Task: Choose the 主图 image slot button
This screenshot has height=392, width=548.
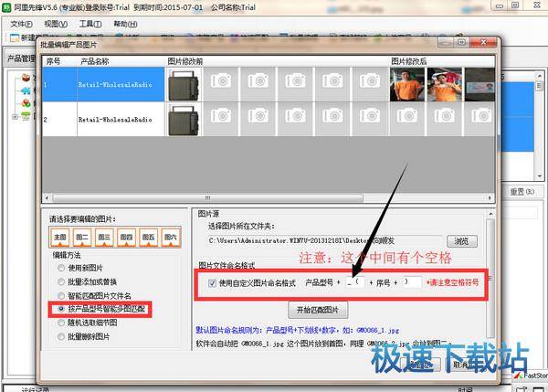Action: coord(59,237)
